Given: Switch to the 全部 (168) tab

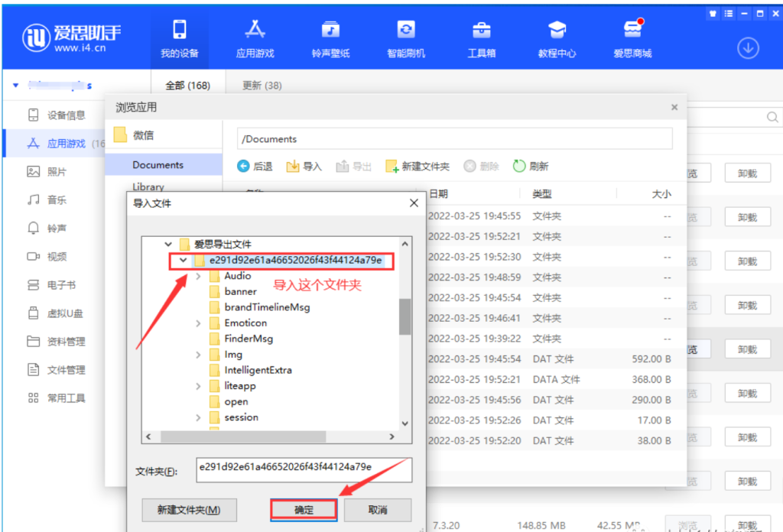Looking at the screenshot, I should (187, 86).
